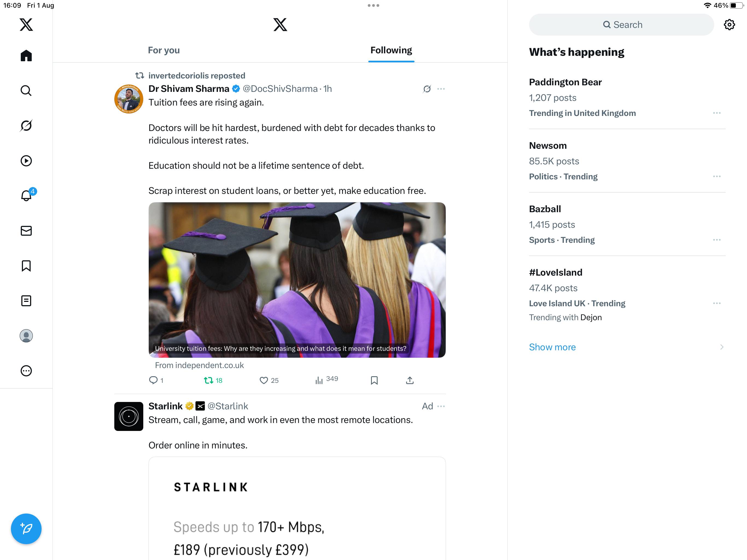Open Bookmarks in the sidebar
The width and height of the screenshot is (747, 560).
(26, 266)
